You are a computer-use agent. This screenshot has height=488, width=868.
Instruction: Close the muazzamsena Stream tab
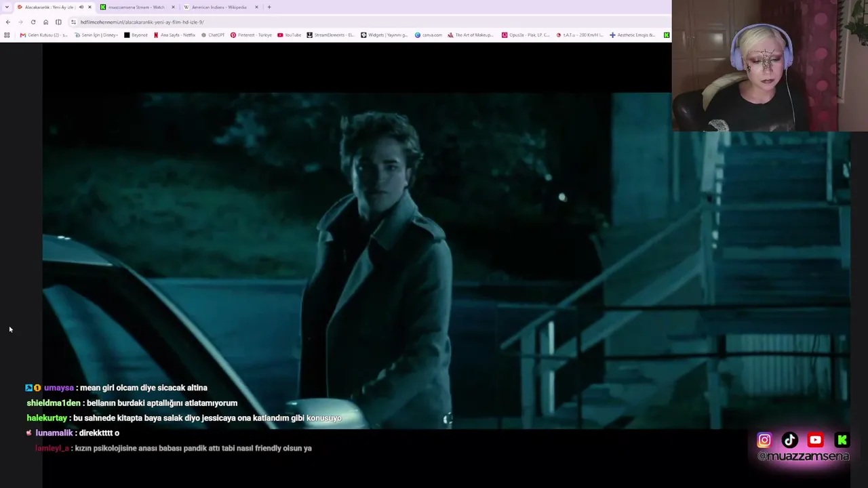click(x=173, y=7)
